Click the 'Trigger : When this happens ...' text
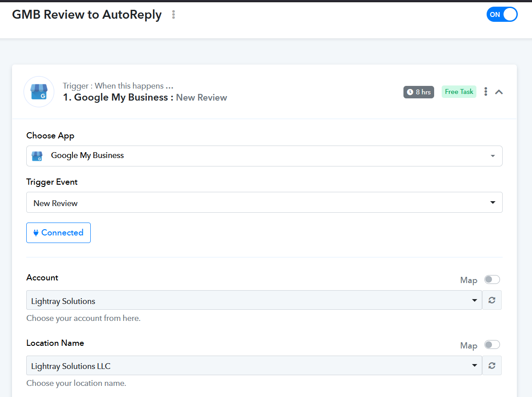This screenshot has width=532, height=397. [118, 86]
